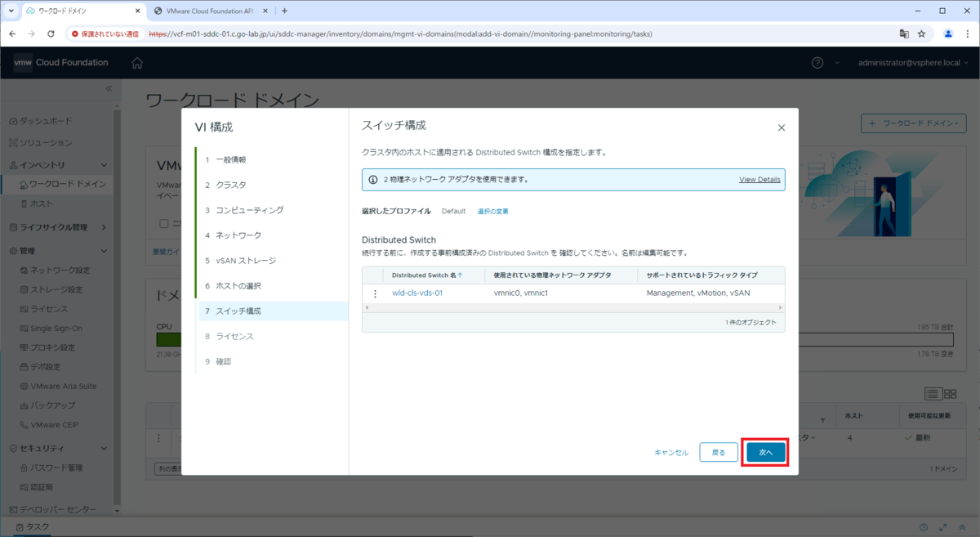This screenshot has height=537, width=980.
Task: Click the 認証局 sidebar icon
Action: 24,487
